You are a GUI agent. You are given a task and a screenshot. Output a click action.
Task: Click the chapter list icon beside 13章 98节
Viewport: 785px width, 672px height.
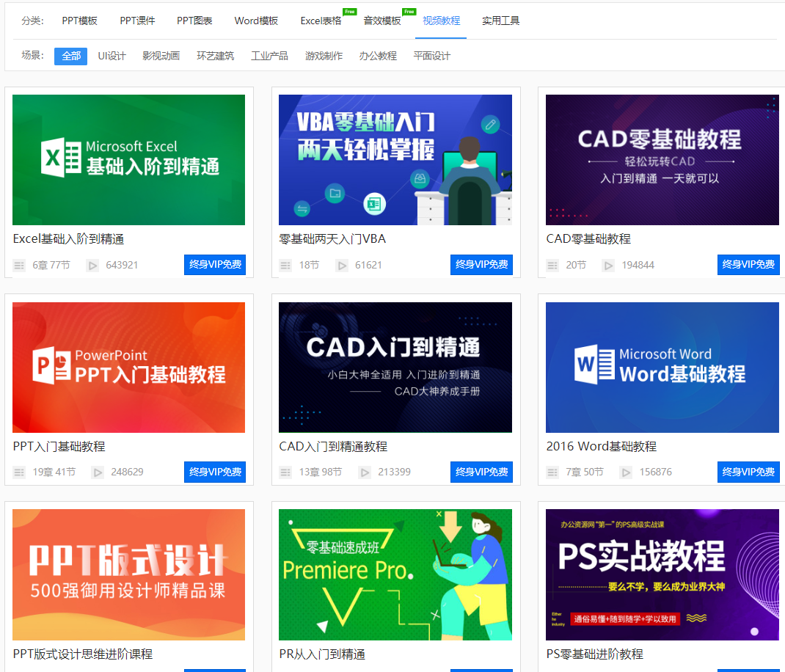click(285, 472)
